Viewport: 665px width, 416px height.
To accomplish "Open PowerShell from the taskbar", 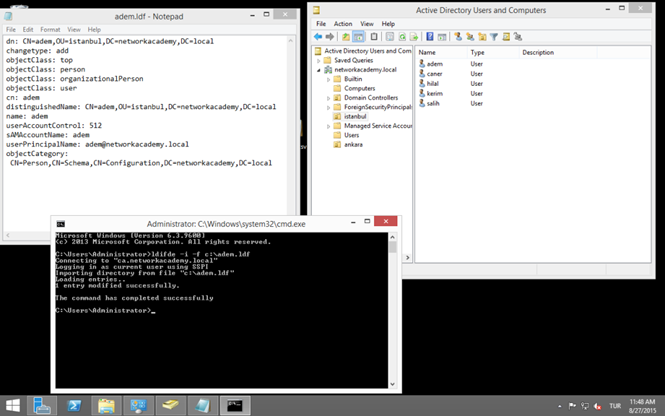I will point(74,406).
